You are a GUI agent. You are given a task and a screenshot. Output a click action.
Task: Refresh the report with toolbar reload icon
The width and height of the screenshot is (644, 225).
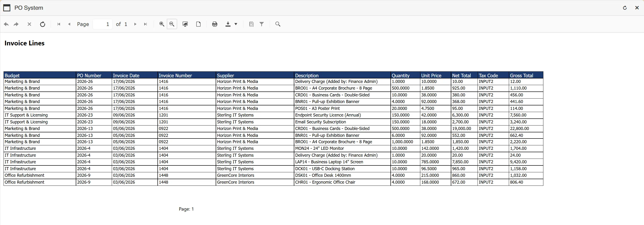click(43, 24)
